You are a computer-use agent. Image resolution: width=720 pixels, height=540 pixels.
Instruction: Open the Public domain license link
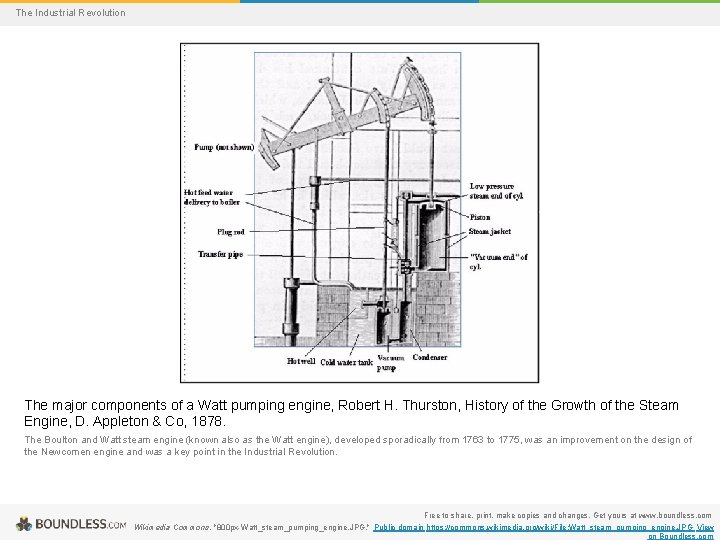point(399,528)
